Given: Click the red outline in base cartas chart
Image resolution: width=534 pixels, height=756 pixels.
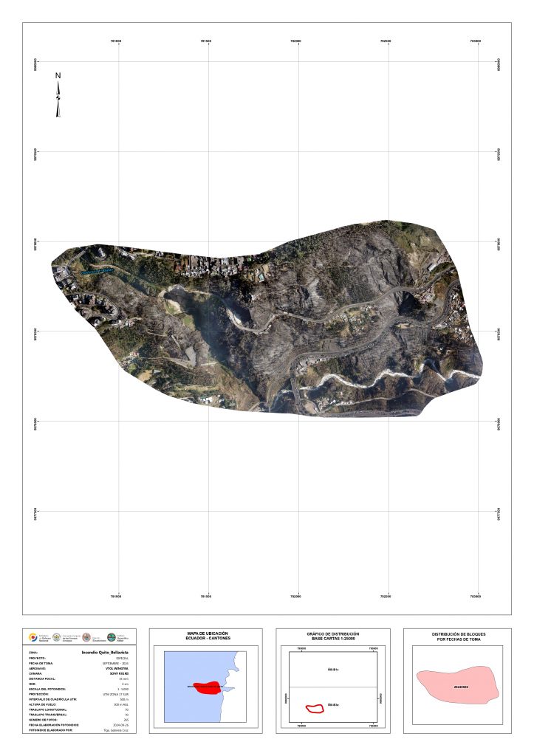Looking at the screenshot, I should 315,708.
